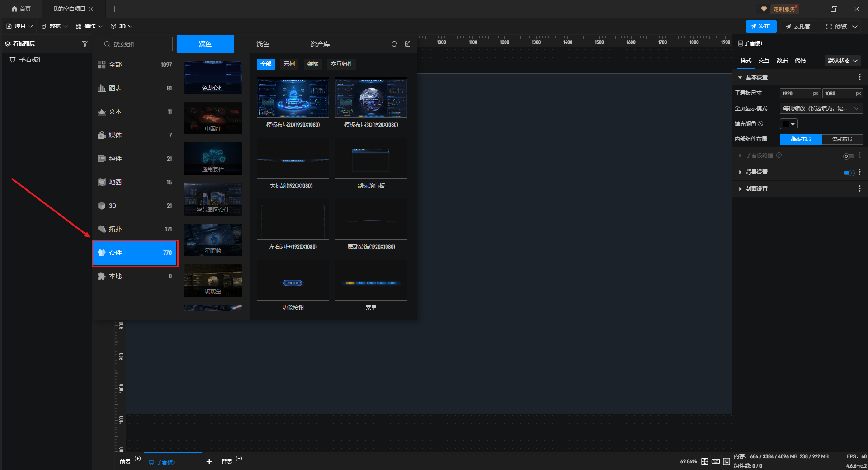Open the 3D dropdown menu
The image size is (868, 470).
[122, 26]
